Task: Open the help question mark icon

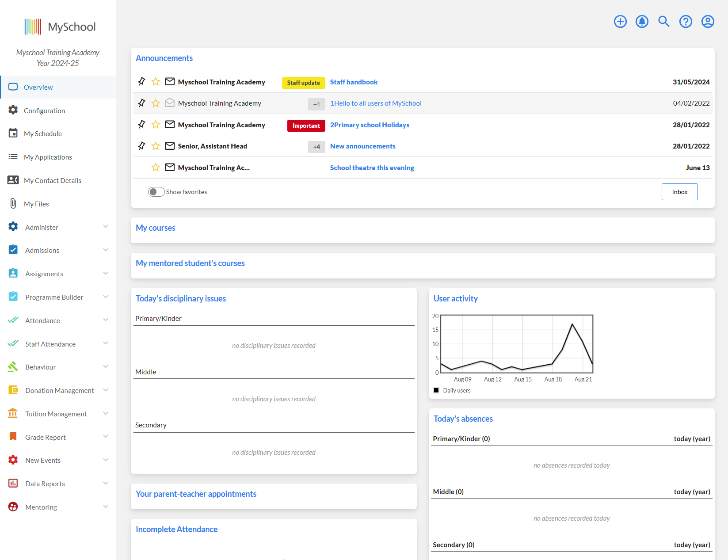Action: (x=686, y=21)
